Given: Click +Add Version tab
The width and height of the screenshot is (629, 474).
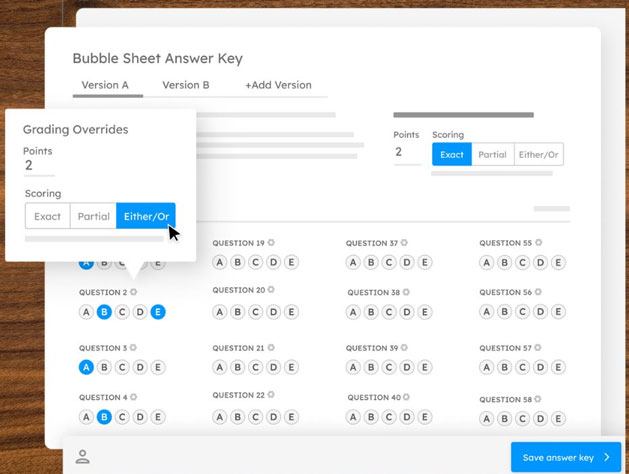Looking at the screenshot, I should click(278, 85).
